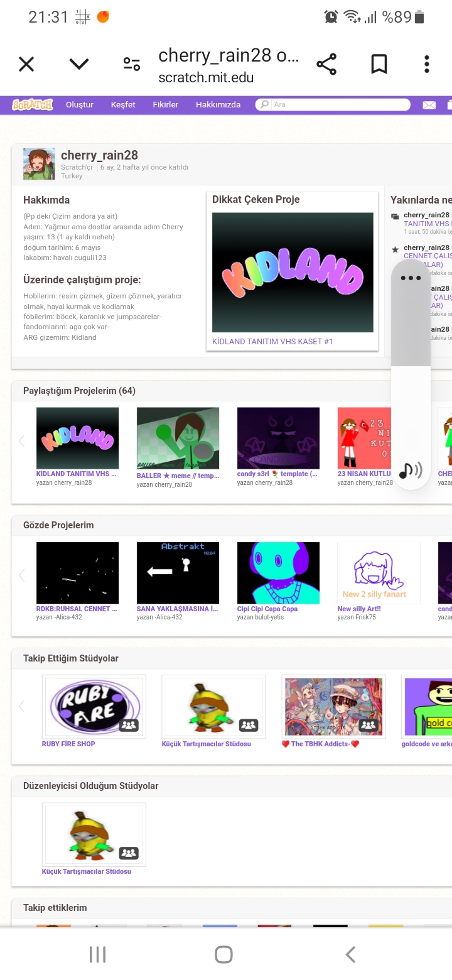Select the 'Paylaştığım Projelerim (64)' heading
452x980 pixels.
tap(79, 391)
